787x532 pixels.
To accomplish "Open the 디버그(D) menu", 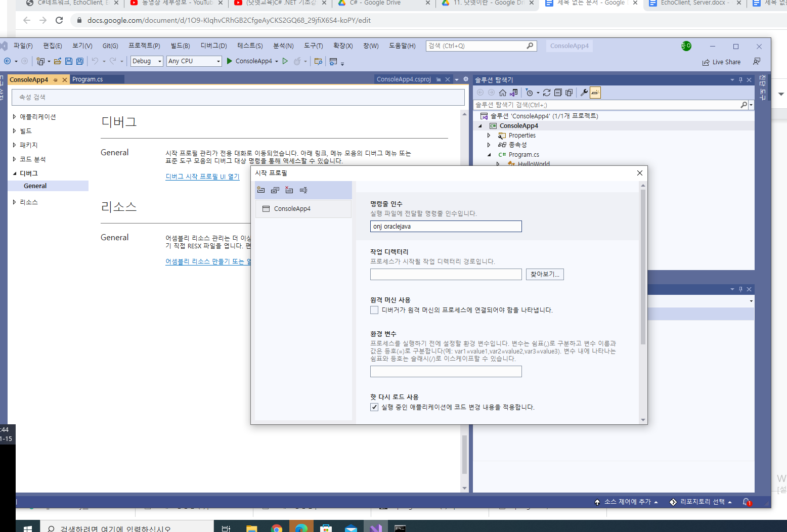I will 213,46.
